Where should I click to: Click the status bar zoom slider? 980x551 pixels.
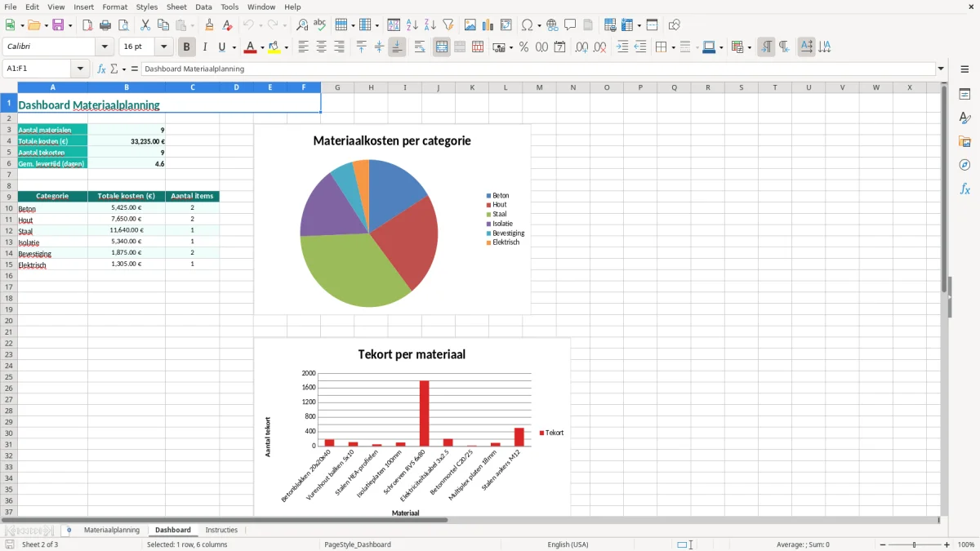tap(915, 544)
